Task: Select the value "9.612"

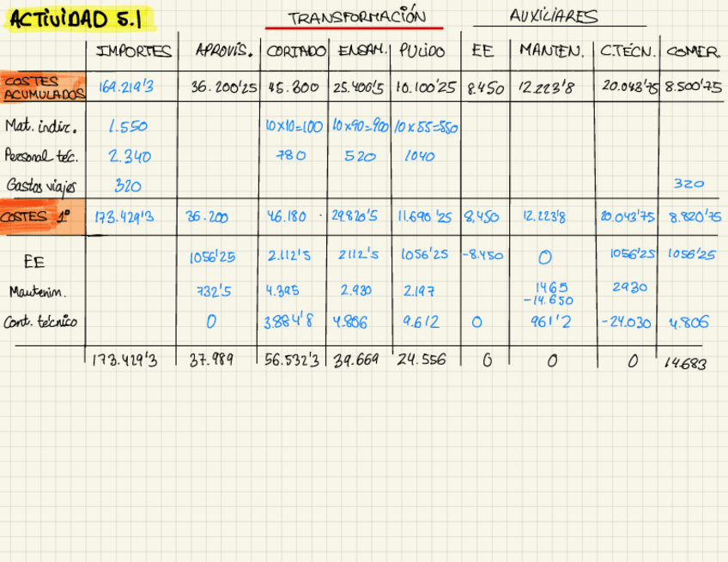Action: click(421, 322)
